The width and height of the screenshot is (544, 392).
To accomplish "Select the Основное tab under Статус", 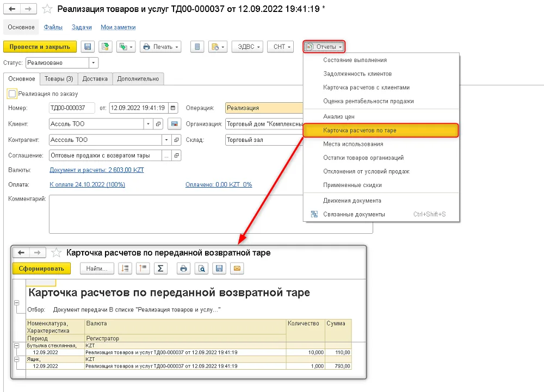I will point(22,79).
